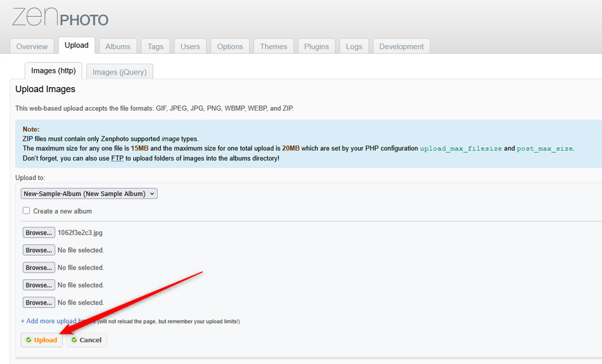
Task: View the Plugins tab
Action: pos(316,46)
